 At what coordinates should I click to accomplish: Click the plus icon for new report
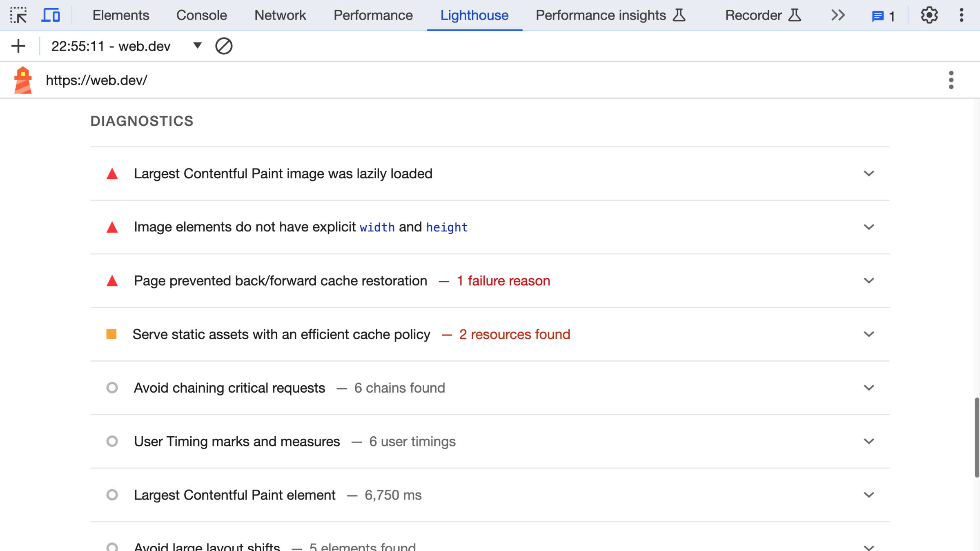pos(18,46)
